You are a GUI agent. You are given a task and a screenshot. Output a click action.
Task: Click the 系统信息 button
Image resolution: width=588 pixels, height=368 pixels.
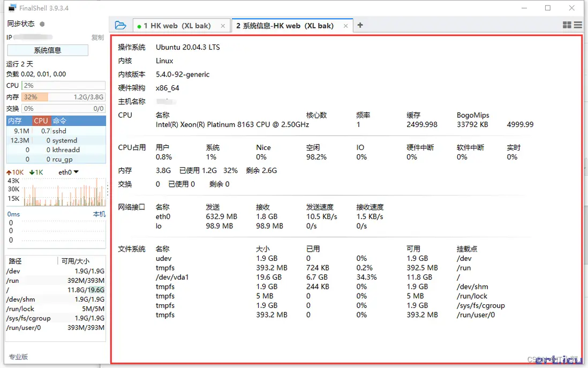point(48,50)
